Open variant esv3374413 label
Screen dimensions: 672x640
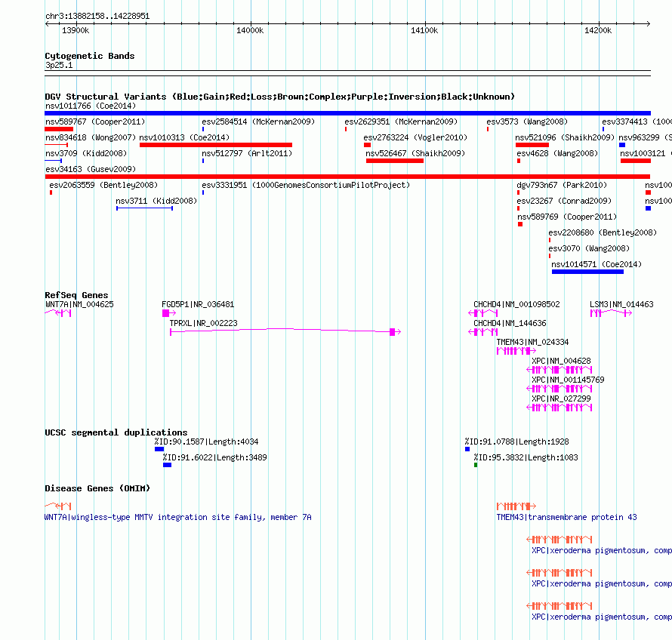637,122
